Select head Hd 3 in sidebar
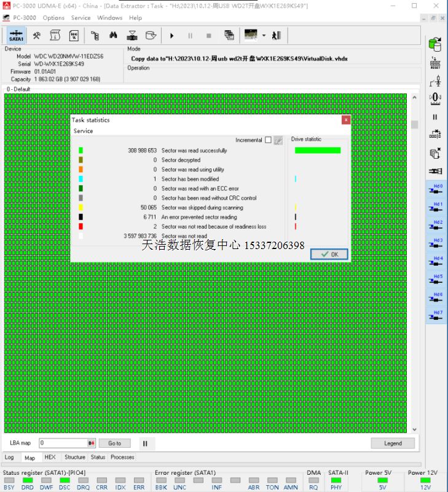448x492 pixels. pos(435,243)
